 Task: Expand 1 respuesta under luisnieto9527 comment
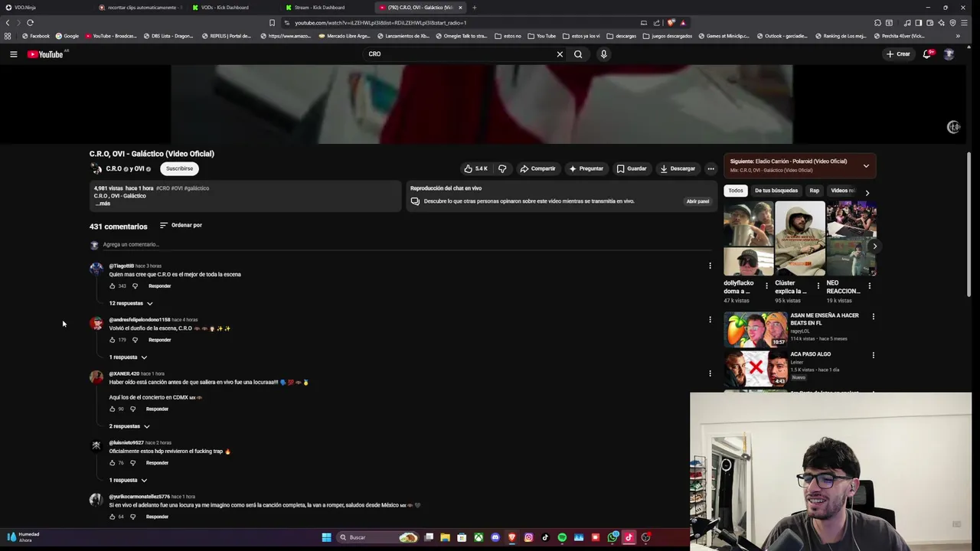127,481
